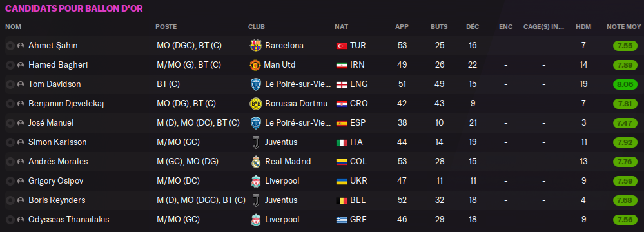Click the NOM column header
Viewport: 644px width, 232px height.
click(x=13, y=26)
